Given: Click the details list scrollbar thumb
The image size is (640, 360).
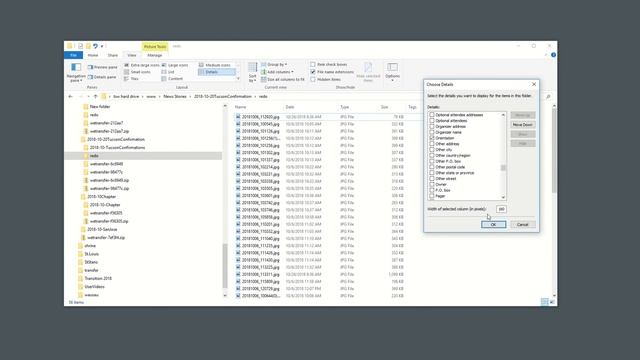Looking at the screenshot, I should coord(503,168).
